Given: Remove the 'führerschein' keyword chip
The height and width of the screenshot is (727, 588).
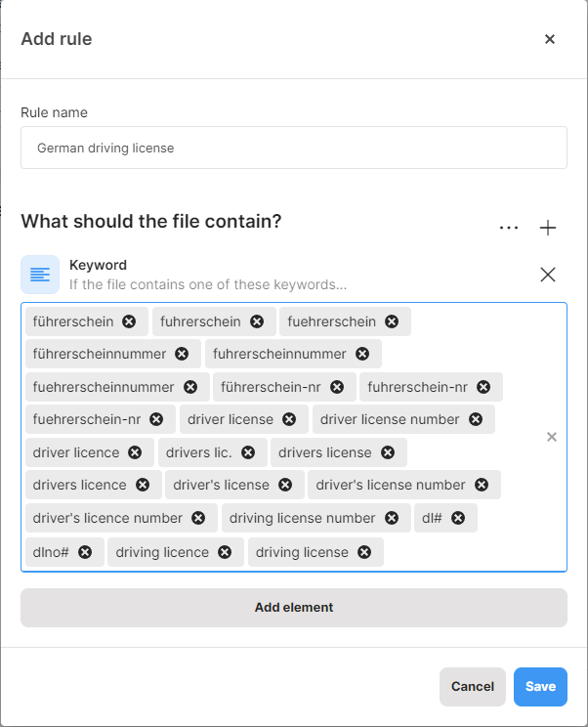Looking at the screenshot, I should 129,321.
